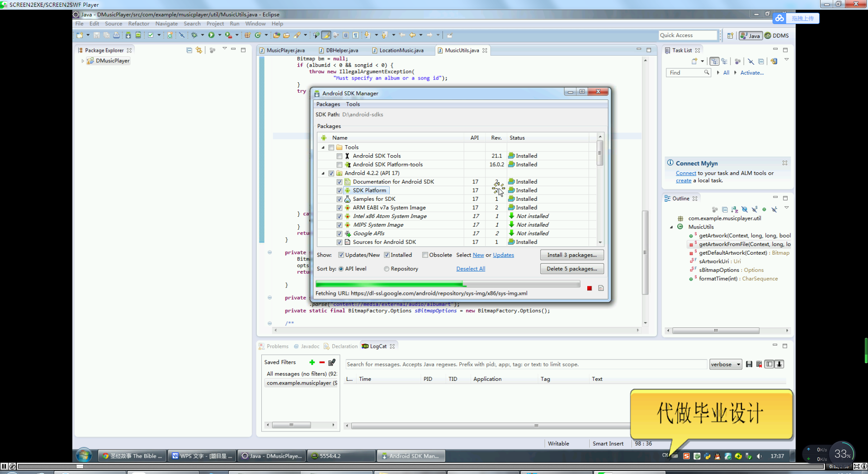Stop SDK Manager fetch with red square

click(x=590, y=288)
